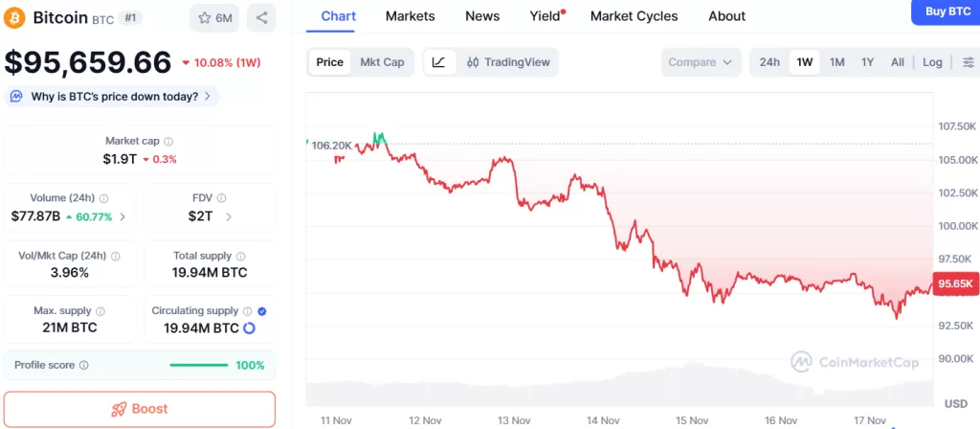980x429 pixels.
Task: Open the Markets tab
Action: [410, 16]
